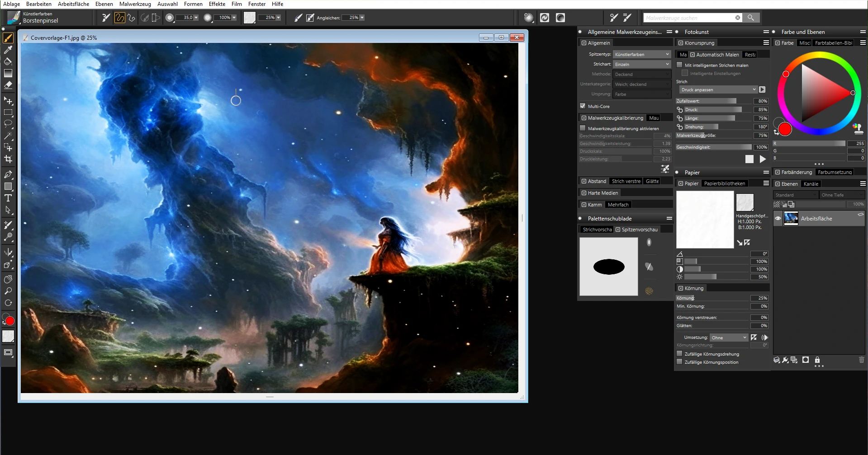
Task: Open the Strichart dropdown
Action: pos(642,64)
